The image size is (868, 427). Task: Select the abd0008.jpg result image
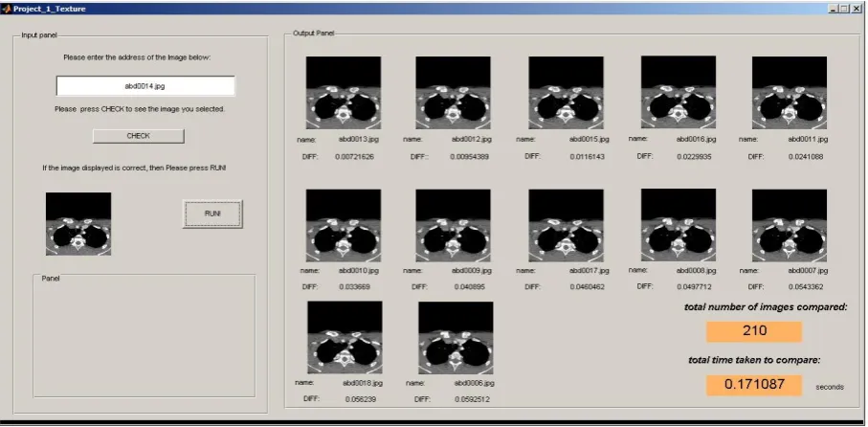(679, 225)
